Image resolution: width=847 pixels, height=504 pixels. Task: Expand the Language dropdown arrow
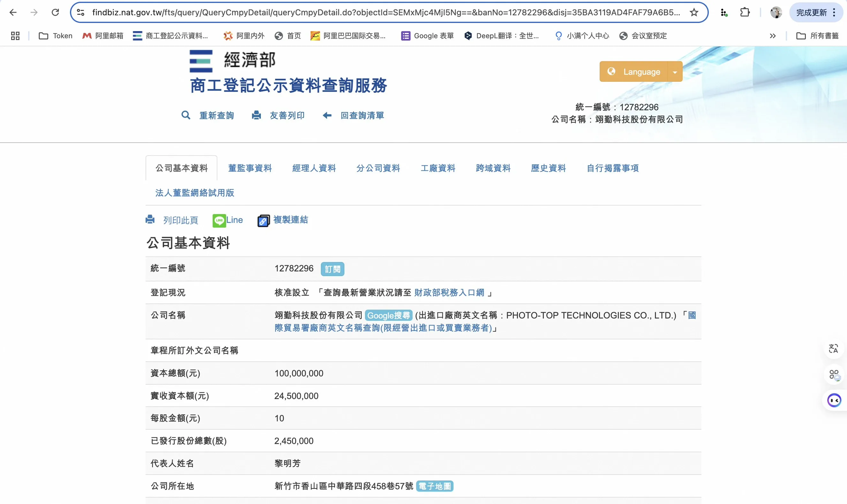click(675, 72)
